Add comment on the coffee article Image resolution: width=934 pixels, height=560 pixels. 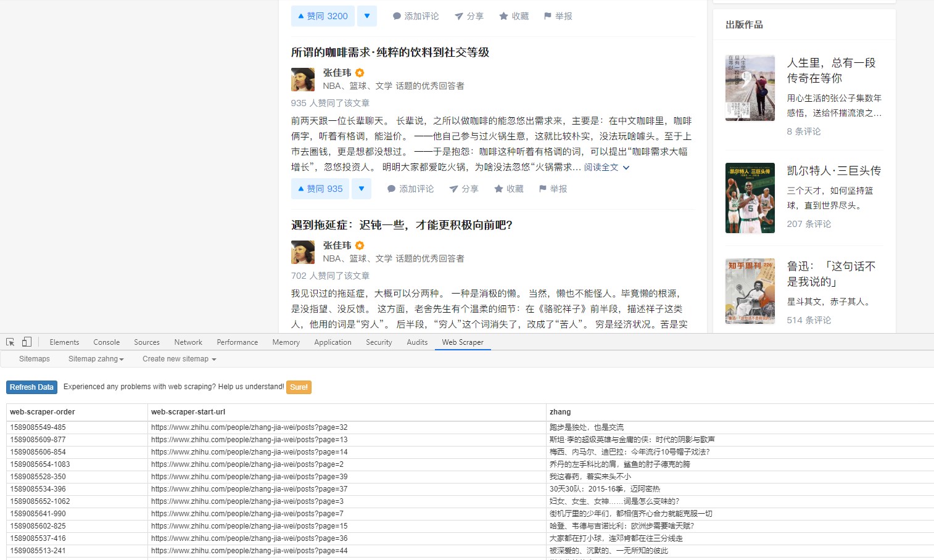410,189
